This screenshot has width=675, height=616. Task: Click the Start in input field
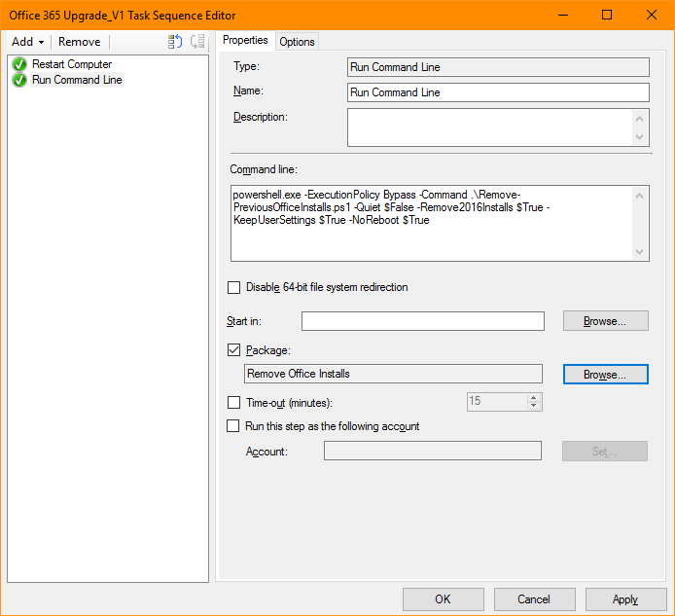click(423, 321)
